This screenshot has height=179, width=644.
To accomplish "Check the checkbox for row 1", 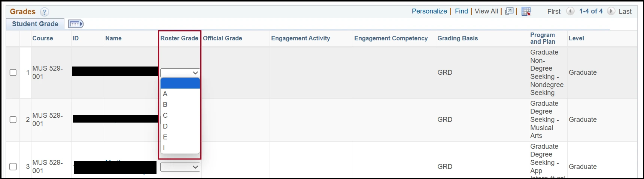I will click(x=13, y=72).
